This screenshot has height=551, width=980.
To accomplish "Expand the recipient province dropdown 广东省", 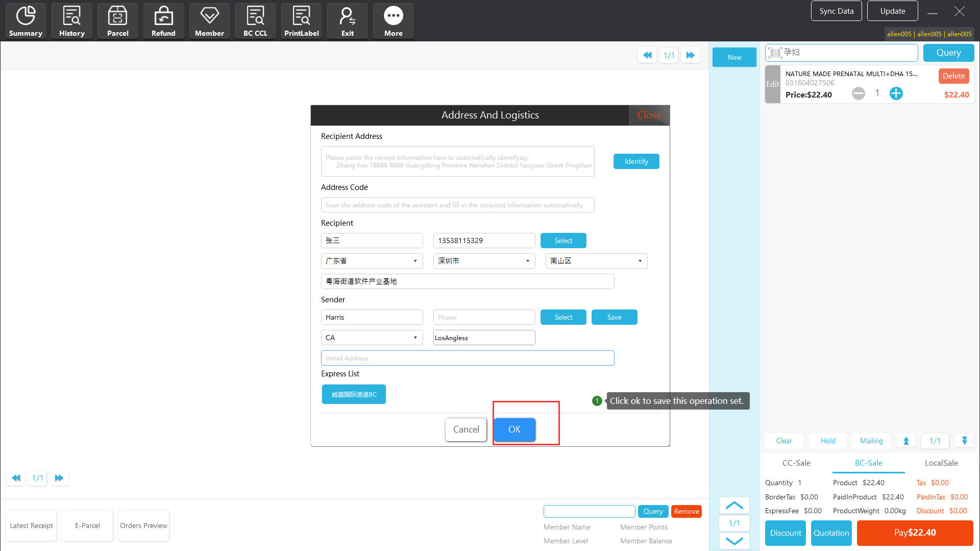I will 372,261.
